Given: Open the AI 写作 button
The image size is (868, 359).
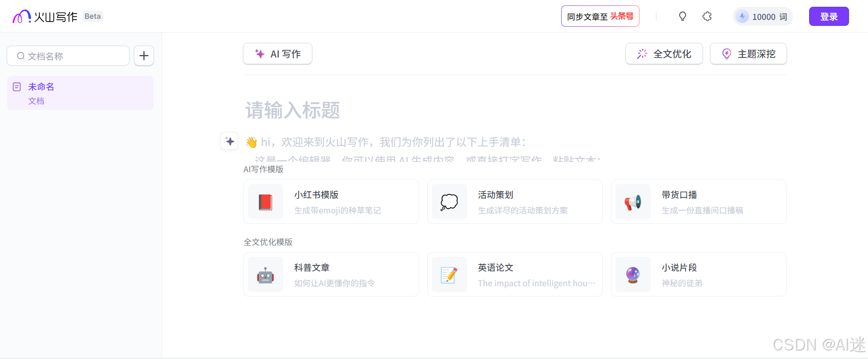Looking at the screenshot, I should click(x=277, y=54).
